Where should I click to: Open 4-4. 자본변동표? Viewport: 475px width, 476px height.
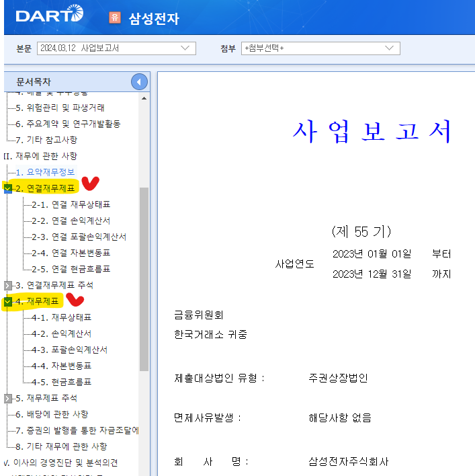click(x=62, y=366)
